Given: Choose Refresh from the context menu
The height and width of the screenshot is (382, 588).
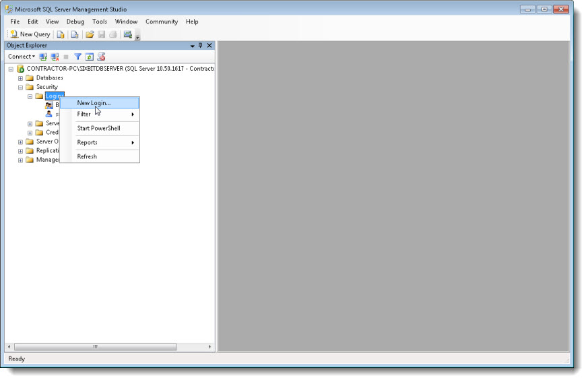Looking at the screenshot, I should coord(100,157).
